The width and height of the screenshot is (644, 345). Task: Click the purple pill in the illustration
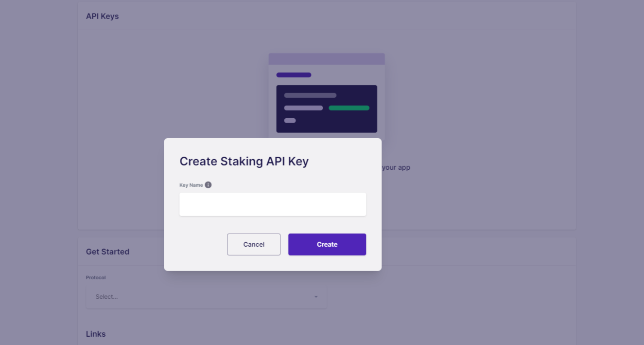[294, 75]
